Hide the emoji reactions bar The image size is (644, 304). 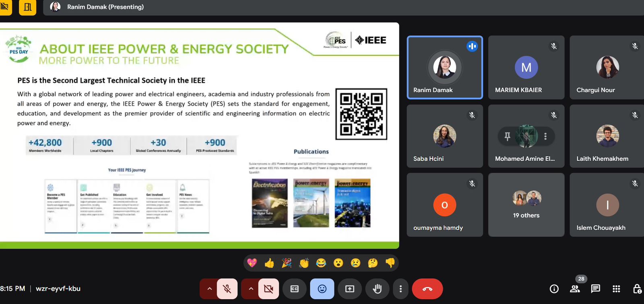[x=322, y=289]
